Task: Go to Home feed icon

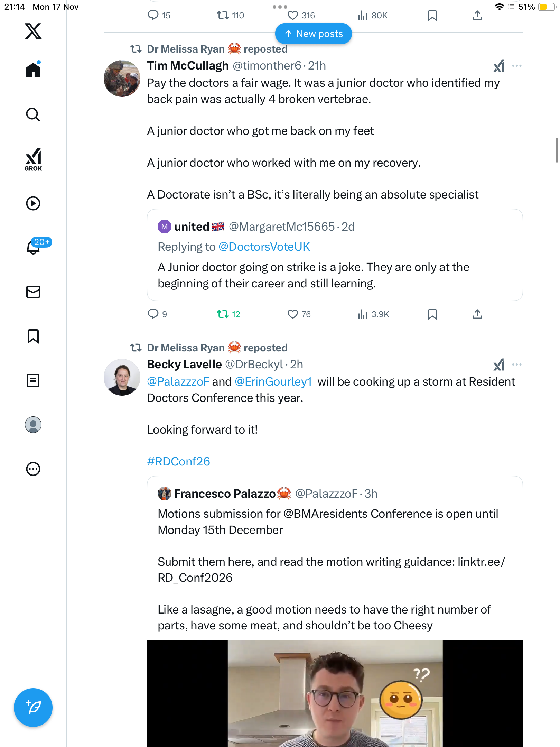Action: [x=33, y=70]
